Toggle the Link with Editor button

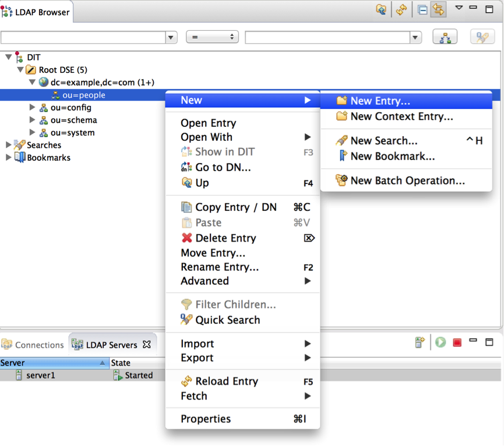coord(438,9)
